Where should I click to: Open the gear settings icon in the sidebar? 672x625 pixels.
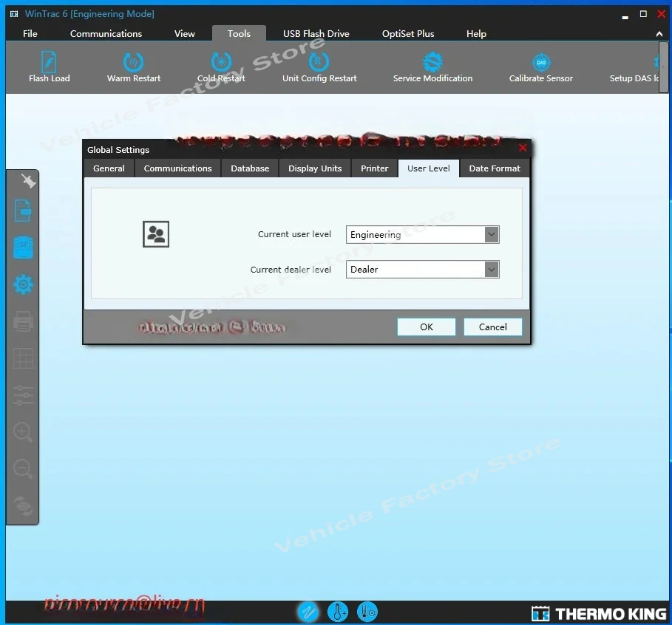coord(23,284)
